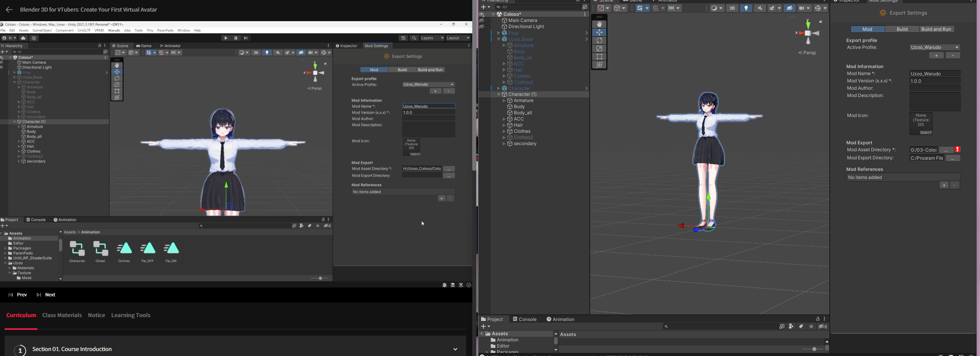
Task: Go back using the course page arrow
Action: pyautogui.click(x=9, y=10)
